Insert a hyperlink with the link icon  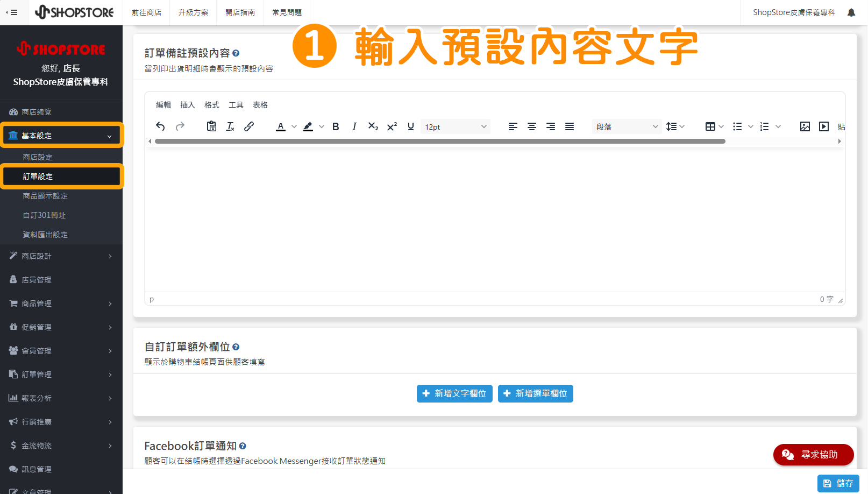click(x=249, y=126)
